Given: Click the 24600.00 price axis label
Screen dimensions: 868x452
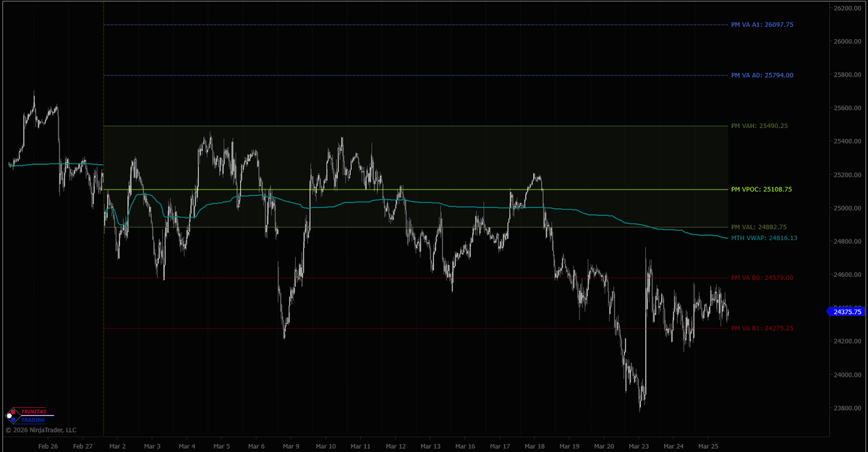Looking at the screenshot, I should point(847,275).
